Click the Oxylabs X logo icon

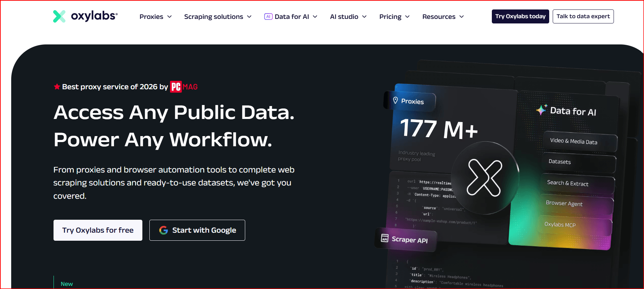(59, 16)
